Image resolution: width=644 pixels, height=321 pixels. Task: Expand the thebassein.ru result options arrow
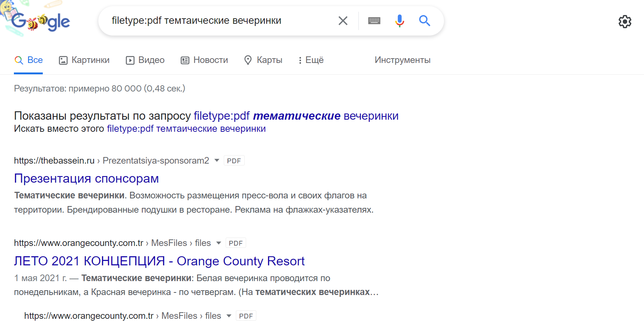click(217, 160)
